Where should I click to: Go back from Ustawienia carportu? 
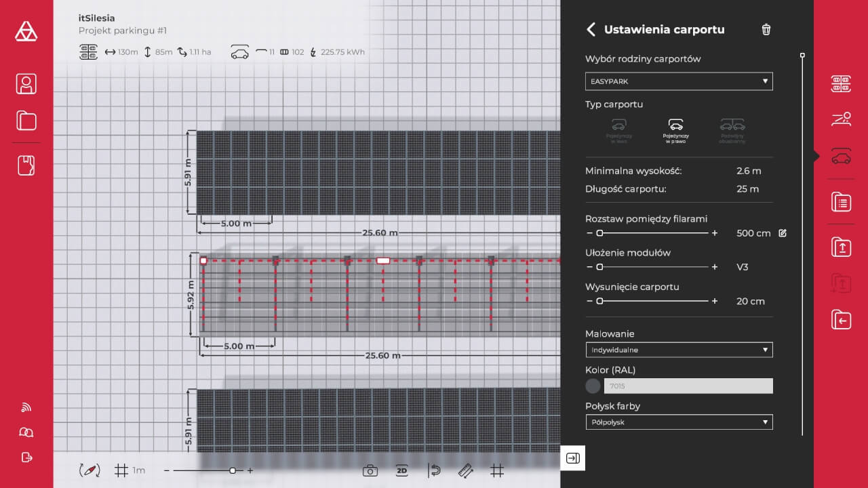pos(591,29)
